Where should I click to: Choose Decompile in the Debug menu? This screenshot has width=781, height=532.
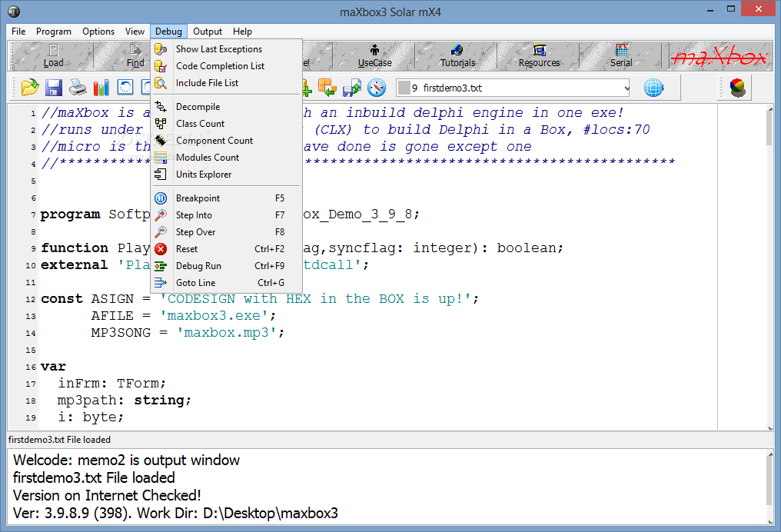[198, 107]
